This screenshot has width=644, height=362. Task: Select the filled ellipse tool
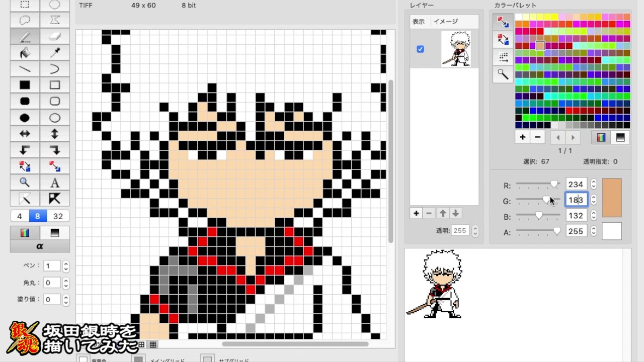pos(25,118)
